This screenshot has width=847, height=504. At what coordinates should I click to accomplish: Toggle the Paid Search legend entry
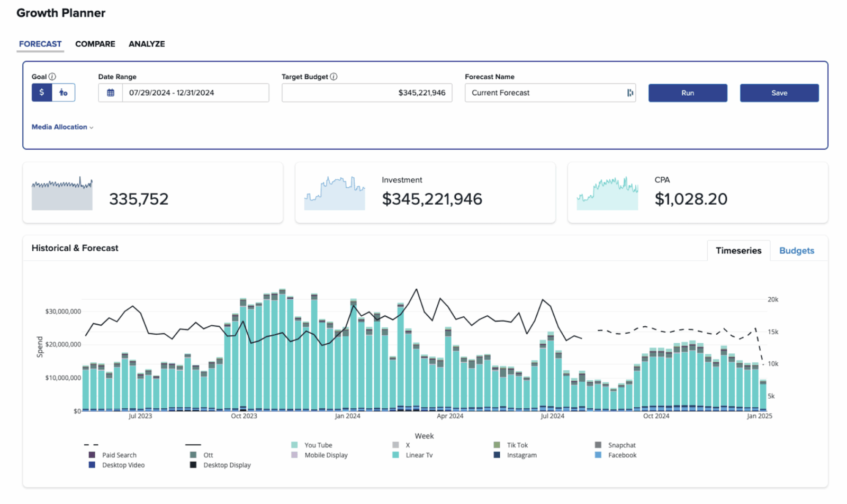119,455
